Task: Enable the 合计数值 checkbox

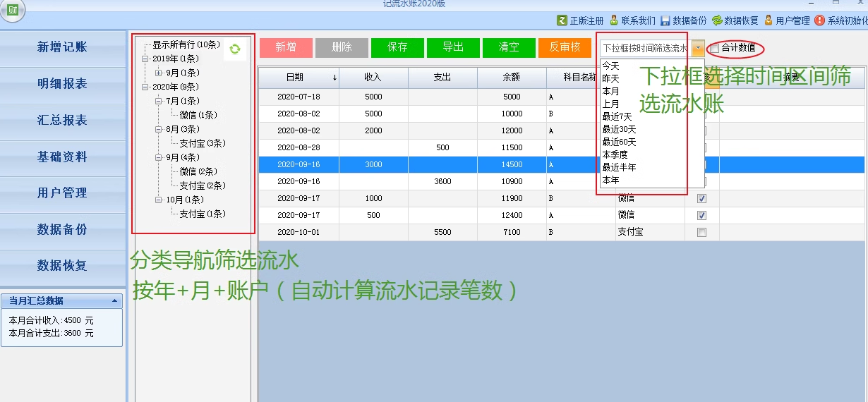Action: pyautogui.click(x=715, y=49)
